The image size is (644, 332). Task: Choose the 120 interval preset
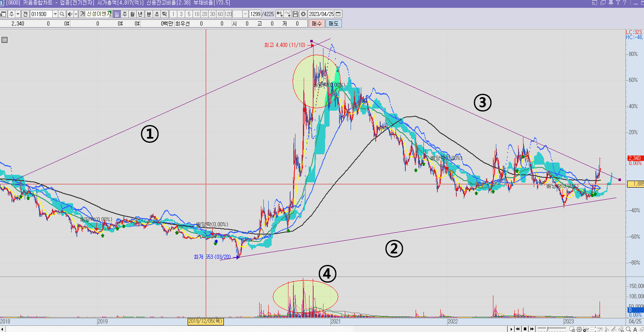pyautogui.click(x=228, y=14)
